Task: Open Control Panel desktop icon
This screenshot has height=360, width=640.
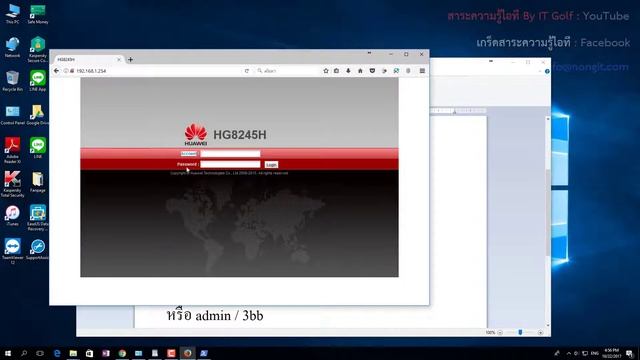Action: tap(12, 115)
